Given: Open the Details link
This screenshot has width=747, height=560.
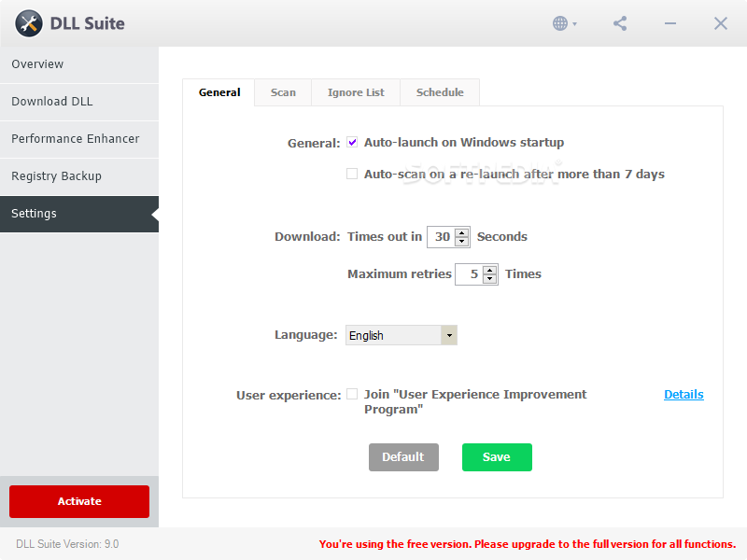Looking at the screenshot, I should 684,394.
